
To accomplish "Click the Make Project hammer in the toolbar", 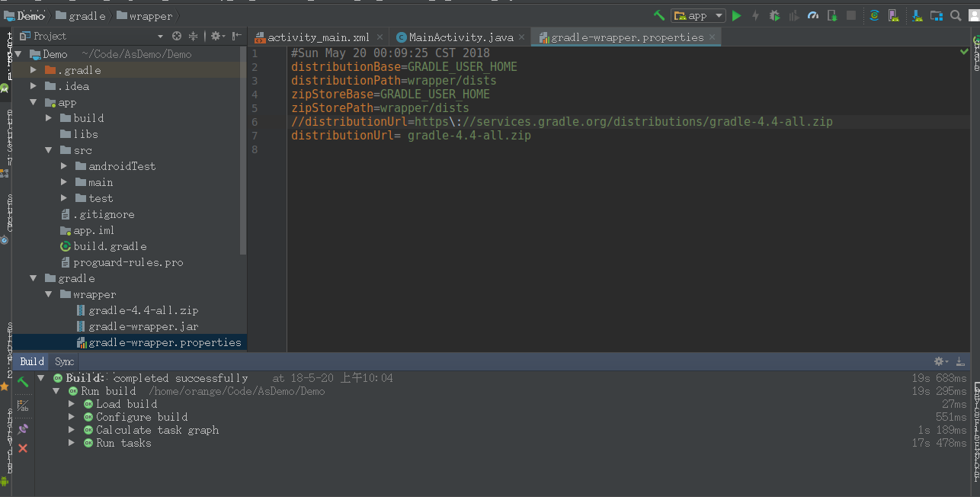I will pyautogui.click(x=659, y=15).
